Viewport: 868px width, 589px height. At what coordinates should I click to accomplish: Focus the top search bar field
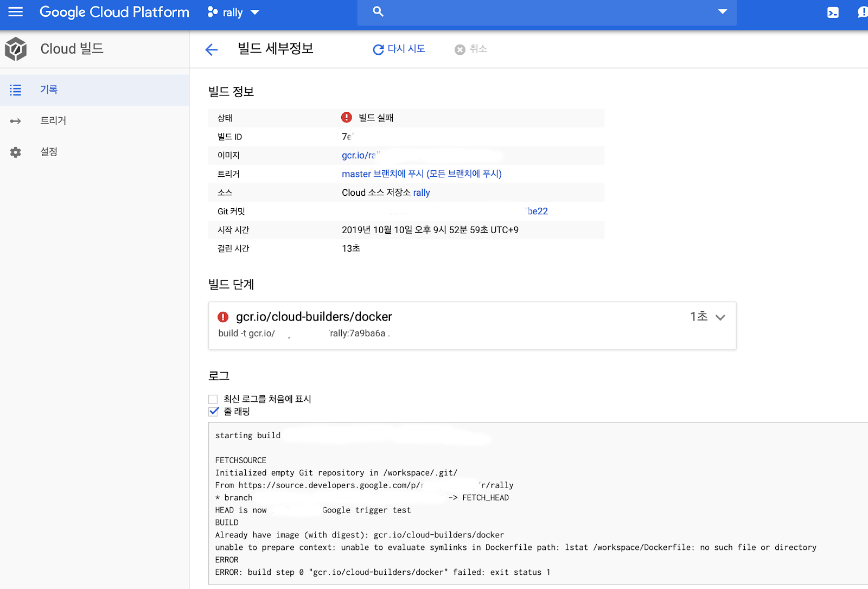pos(547,12)
